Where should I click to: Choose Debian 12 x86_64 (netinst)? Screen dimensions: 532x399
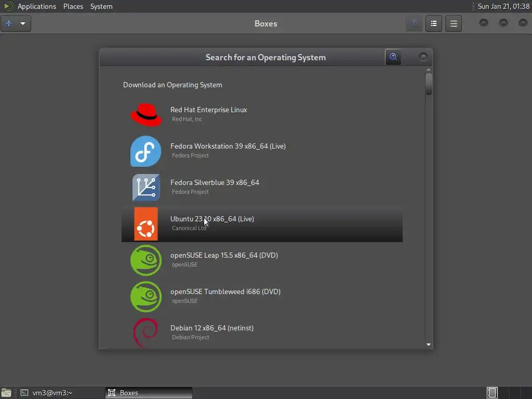click(x=262, y=332)
